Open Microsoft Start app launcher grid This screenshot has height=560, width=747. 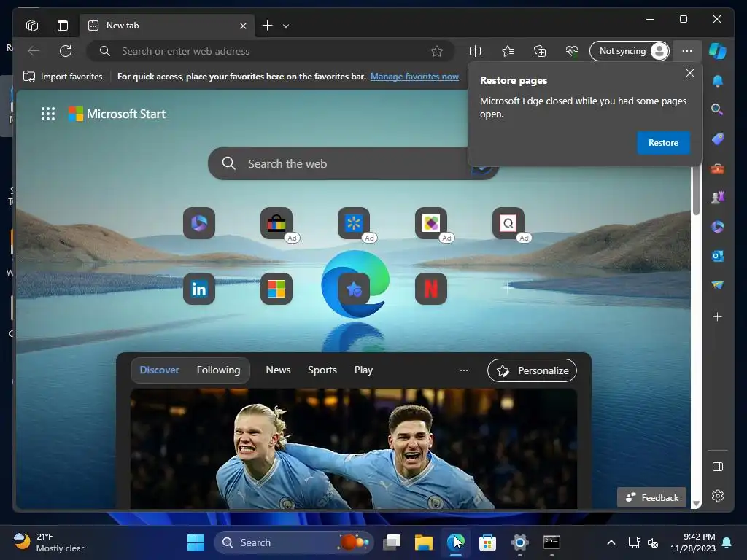tap(48, 114)
